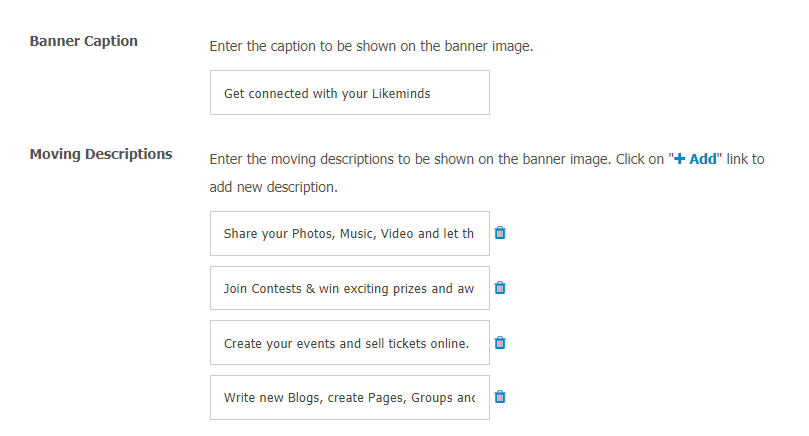Click into the 'Share your Photos, Music' field
Screen dimensions: 809x436
350,233
